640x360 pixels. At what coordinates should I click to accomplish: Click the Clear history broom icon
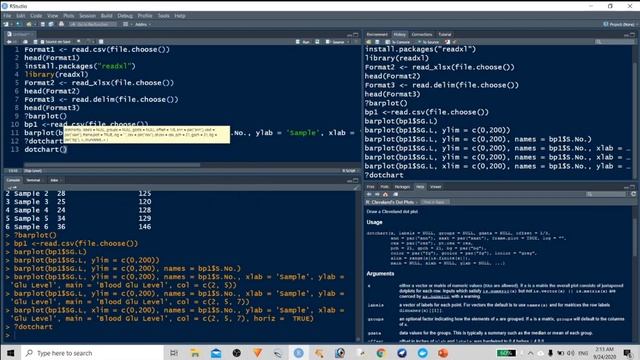click(455, 42)
